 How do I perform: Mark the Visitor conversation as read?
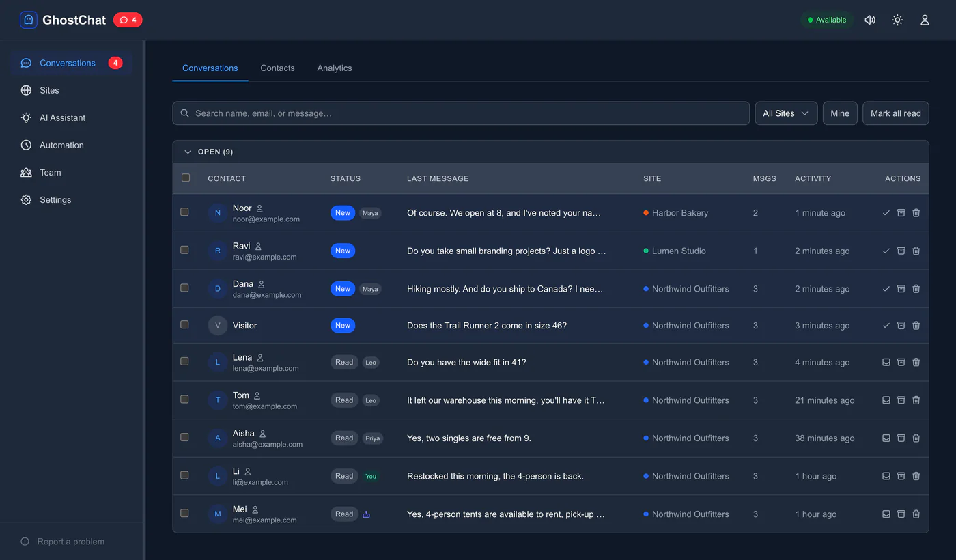pyautogui.click(x=886, y=326)
